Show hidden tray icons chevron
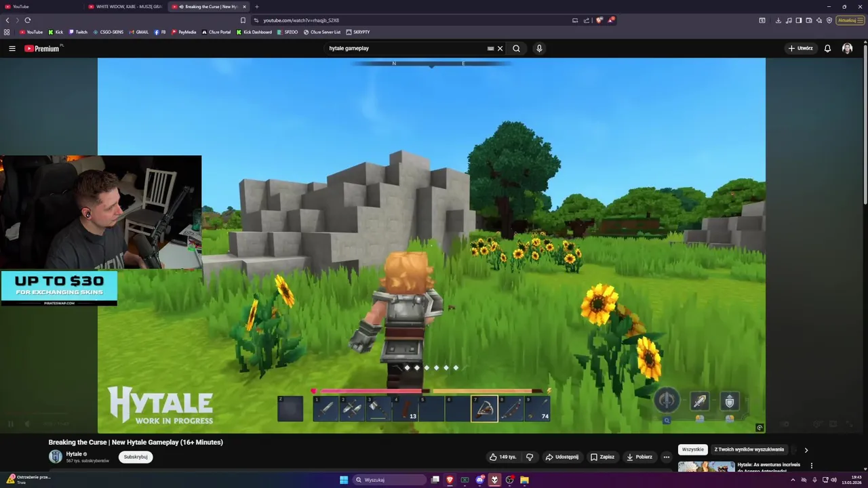 point(793,480)
